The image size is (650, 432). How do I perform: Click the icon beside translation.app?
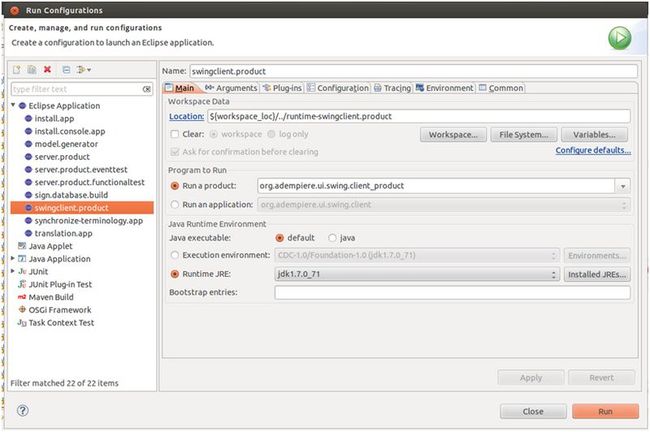tap(28, 233)
